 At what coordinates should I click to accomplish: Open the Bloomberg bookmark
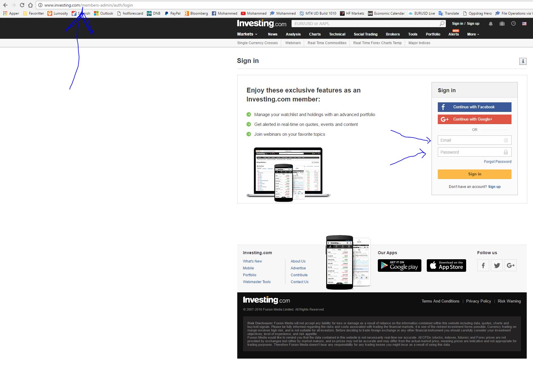(x=196, y=13)
